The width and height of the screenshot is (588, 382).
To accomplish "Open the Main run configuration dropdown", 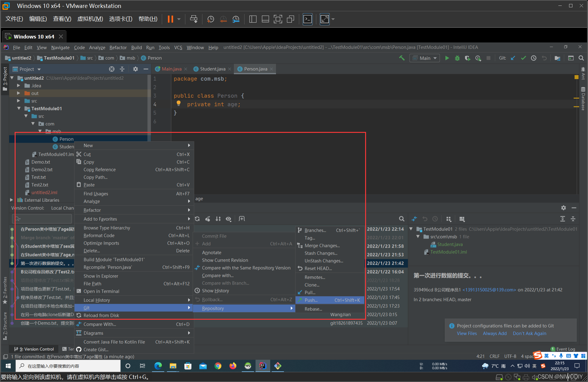I will coord(425,58).
